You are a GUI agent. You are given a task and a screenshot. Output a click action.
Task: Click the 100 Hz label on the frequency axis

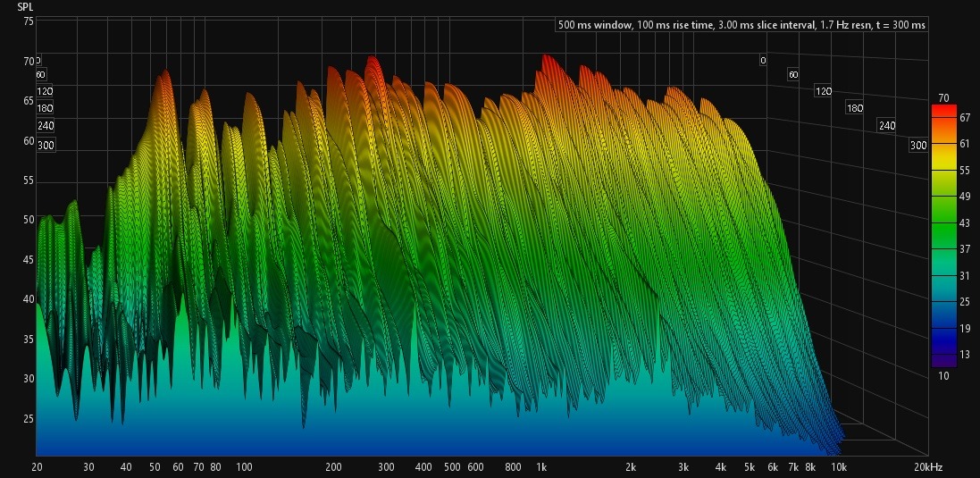click(244, 467)
